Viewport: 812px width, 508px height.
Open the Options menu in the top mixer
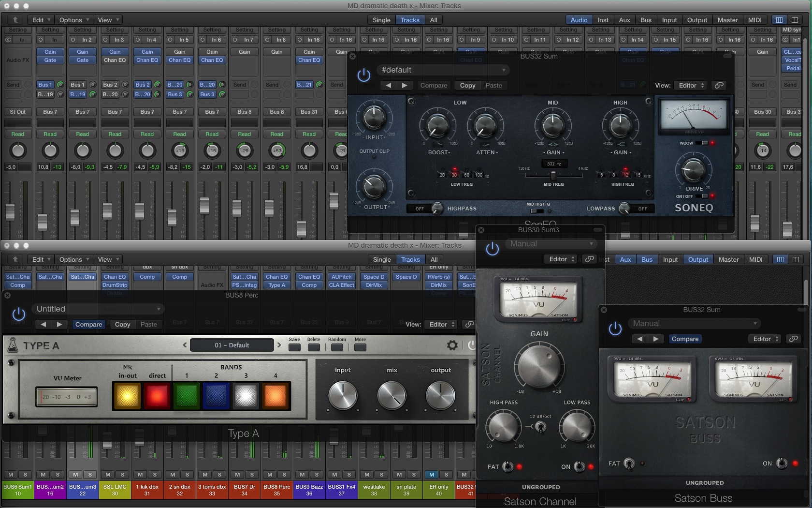(74, 20)
